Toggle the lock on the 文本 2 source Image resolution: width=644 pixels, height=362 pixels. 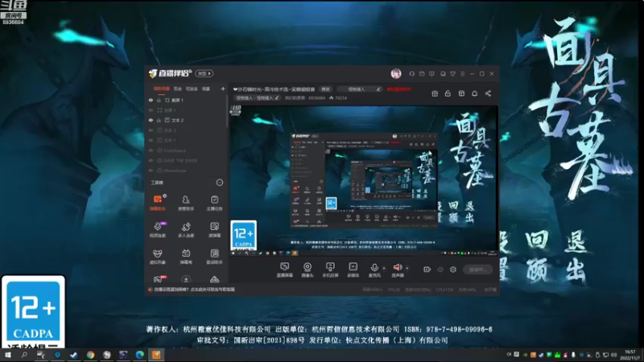(x=159, y=120)
